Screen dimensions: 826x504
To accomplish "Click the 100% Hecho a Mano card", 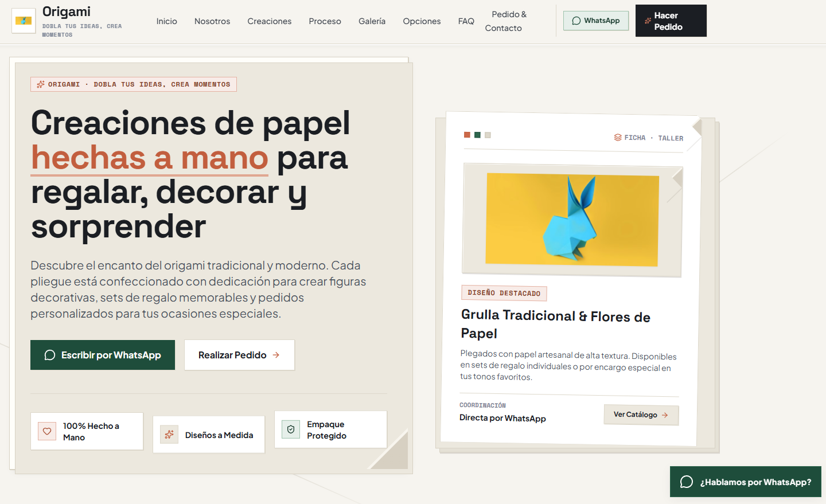I will point(87,431).
